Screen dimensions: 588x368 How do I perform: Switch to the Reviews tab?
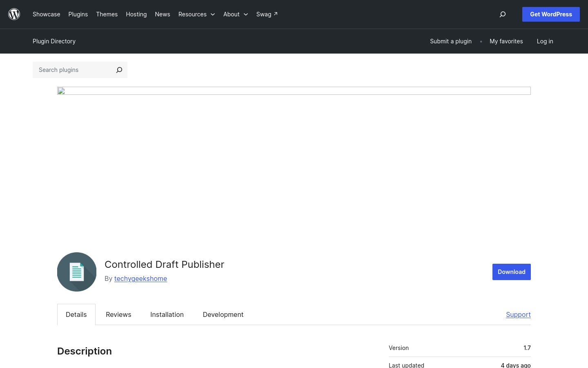tap(118, 314)
